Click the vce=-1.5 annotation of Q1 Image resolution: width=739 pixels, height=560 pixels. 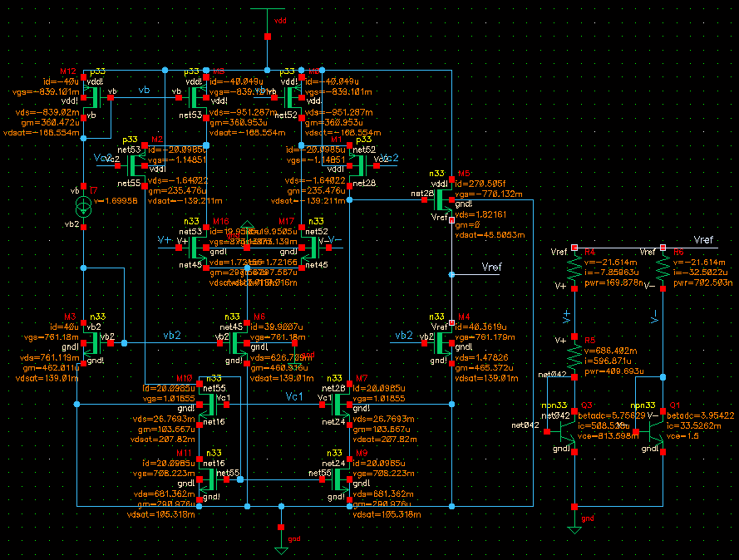pos(683,436)
